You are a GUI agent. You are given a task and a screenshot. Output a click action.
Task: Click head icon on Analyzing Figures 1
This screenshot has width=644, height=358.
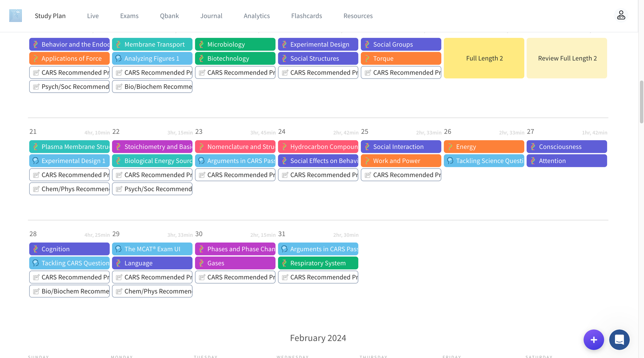point(118,59)
